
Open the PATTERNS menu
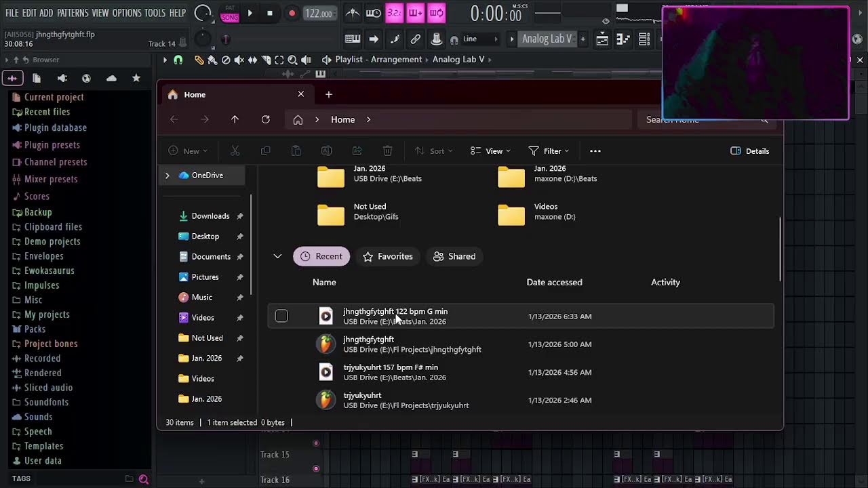[x=73, y=13]
